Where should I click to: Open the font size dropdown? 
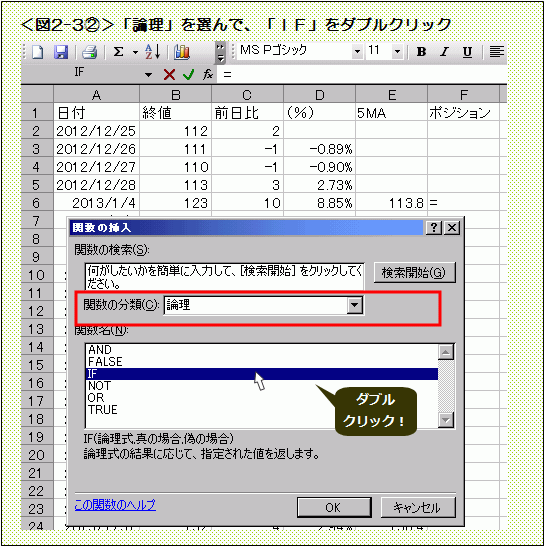click(397, 52)
